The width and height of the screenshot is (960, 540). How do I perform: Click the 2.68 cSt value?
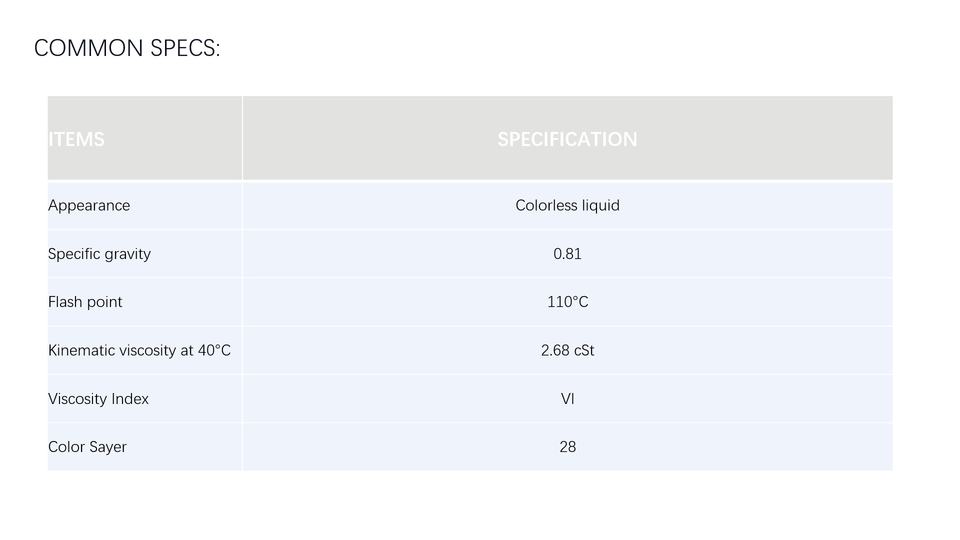[567, 350]
